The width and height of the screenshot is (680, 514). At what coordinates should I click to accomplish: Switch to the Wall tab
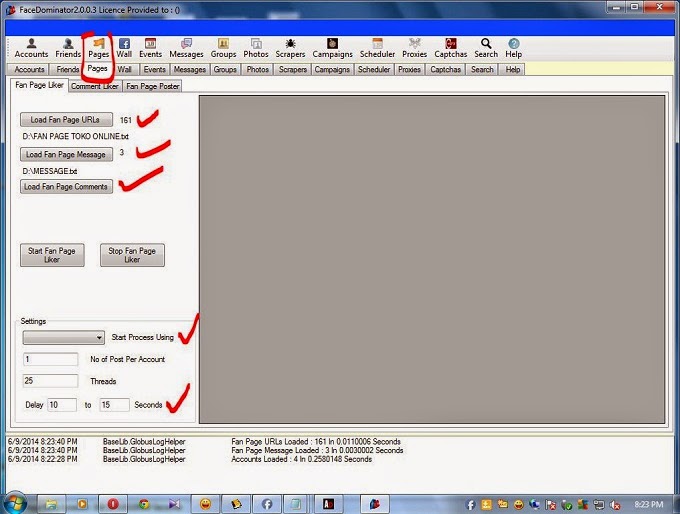click(x=124, y=69)
